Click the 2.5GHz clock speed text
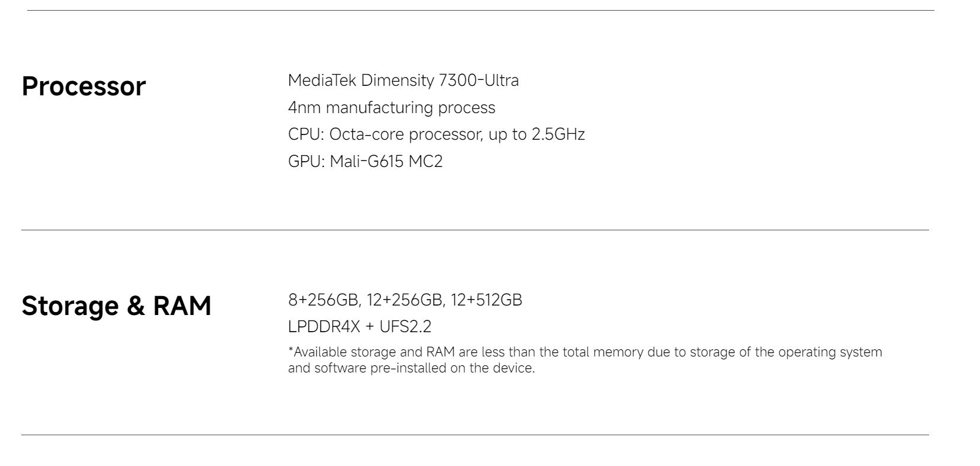 tap(558, 134)
